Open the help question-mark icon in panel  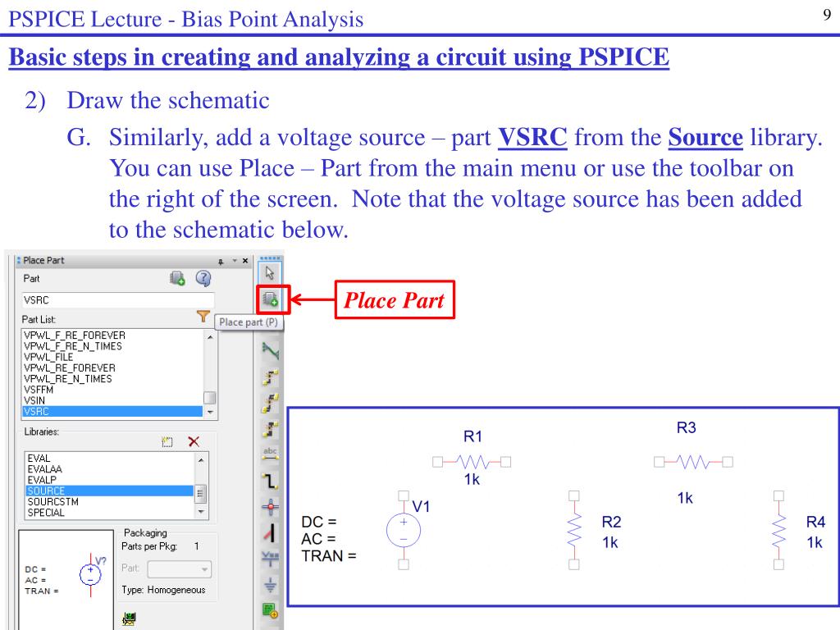click(203, 278)
